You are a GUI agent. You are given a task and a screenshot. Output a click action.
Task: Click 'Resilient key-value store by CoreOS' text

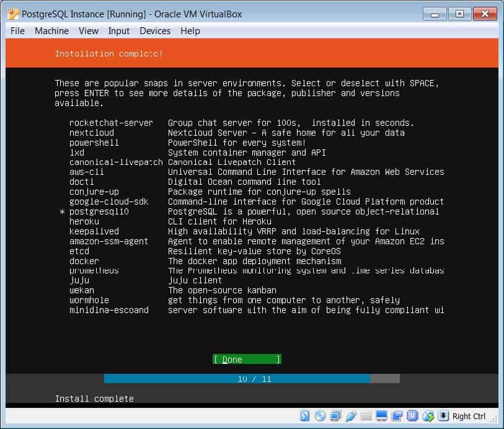[x=254, y=251]
